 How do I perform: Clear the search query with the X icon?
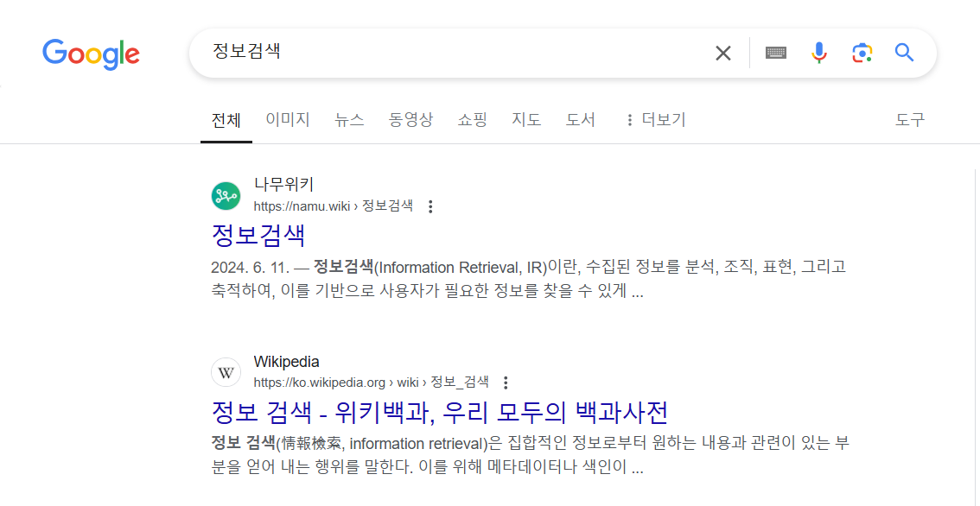(723, 53)
